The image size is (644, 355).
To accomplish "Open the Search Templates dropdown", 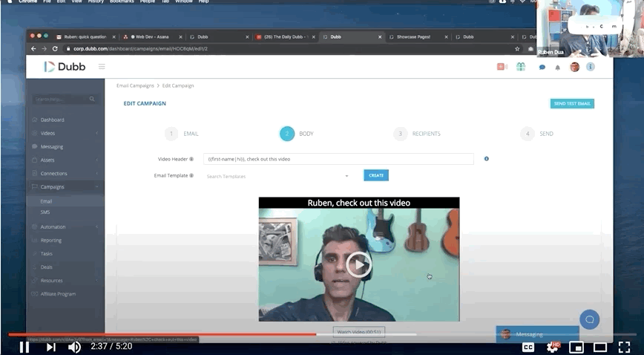I will tap(277, 176).
